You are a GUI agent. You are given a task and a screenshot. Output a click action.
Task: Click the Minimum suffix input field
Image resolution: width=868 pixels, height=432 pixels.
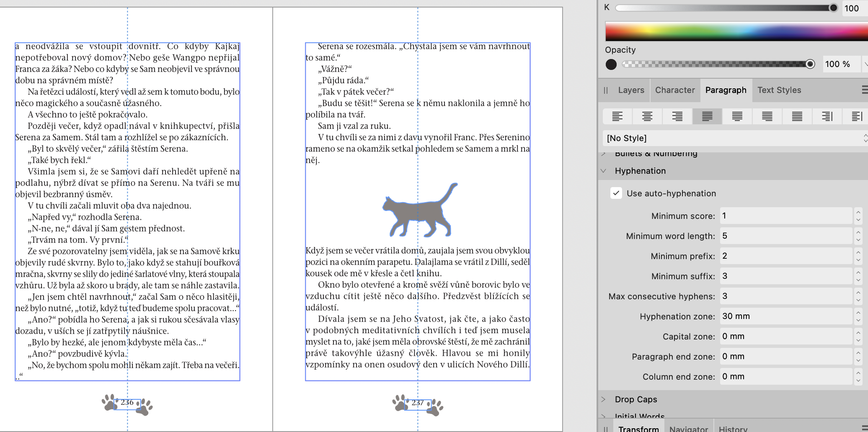click(x=786, y=276)
